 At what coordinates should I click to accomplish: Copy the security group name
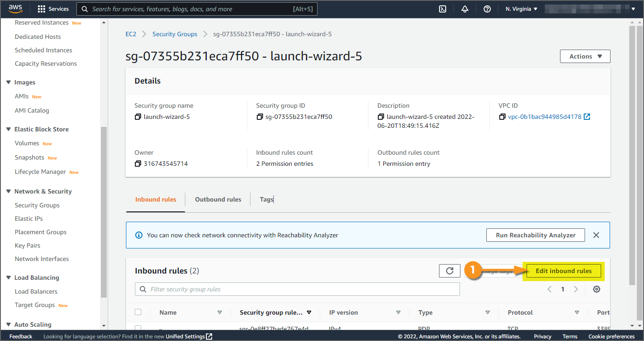(x=138, y=117)
